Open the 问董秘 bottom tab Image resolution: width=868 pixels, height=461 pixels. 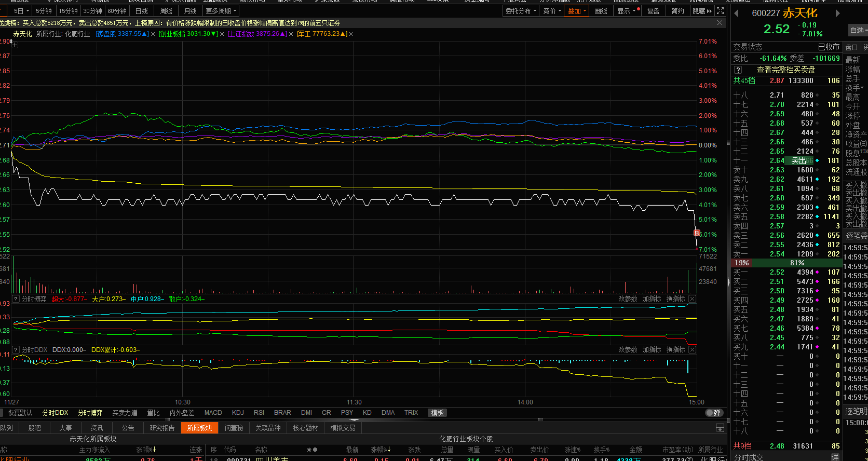point(234,428)
